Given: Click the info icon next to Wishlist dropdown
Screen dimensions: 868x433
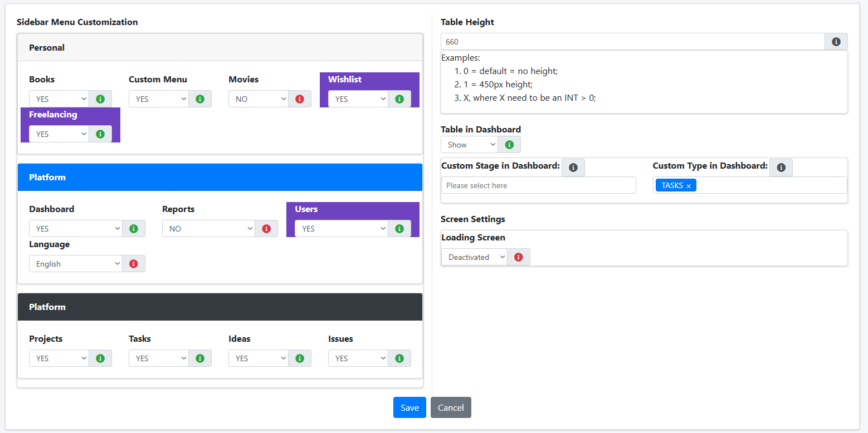Looking at the screenshot, I should tap(399, 99).
